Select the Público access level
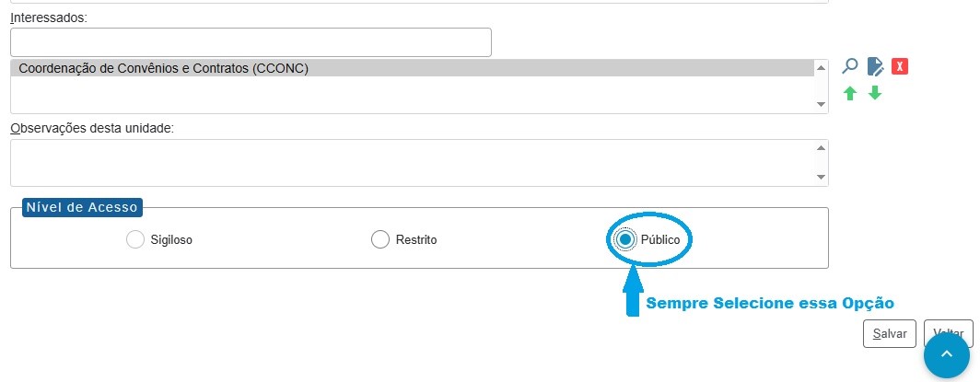This screenshot has height=382, width=980. click(x=625, y=240)
